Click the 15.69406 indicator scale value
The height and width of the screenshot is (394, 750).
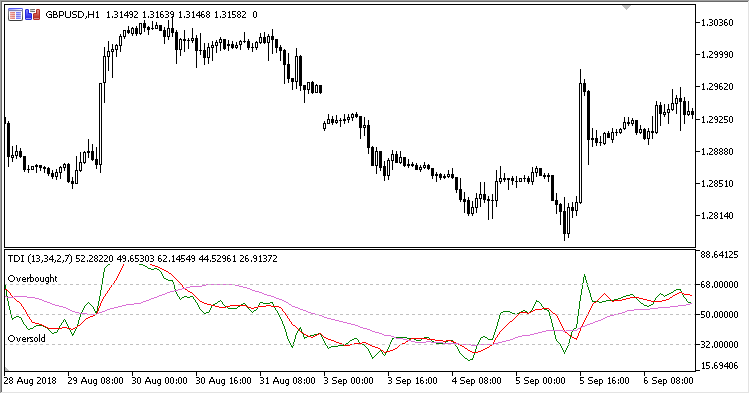(x=719, y=366)
